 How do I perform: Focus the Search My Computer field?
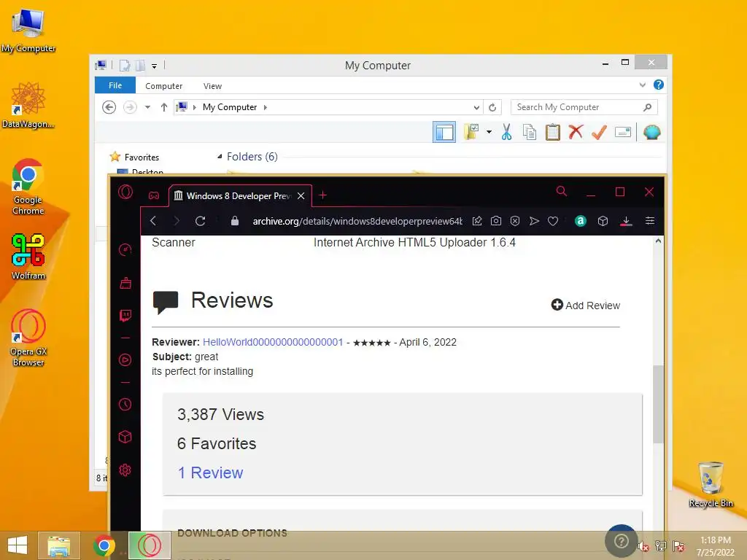point(584,107)
